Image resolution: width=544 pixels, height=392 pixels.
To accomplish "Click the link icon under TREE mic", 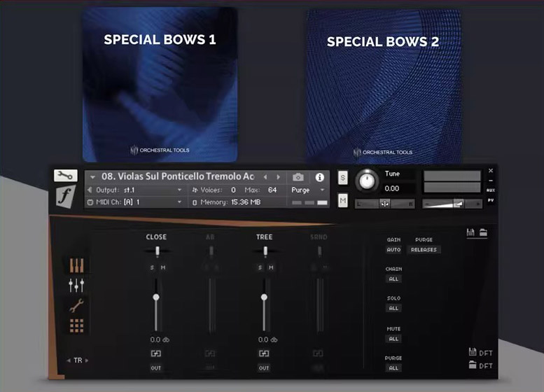I will pyautogui.click(x=264, y=353).
